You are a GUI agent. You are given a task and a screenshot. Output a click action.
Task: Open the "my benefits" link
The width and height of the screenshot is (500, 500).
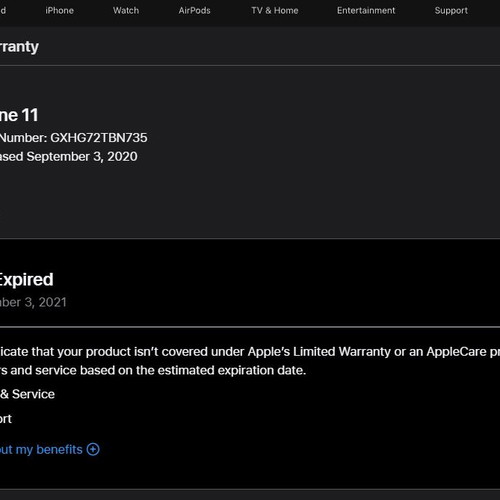point(41,450)
